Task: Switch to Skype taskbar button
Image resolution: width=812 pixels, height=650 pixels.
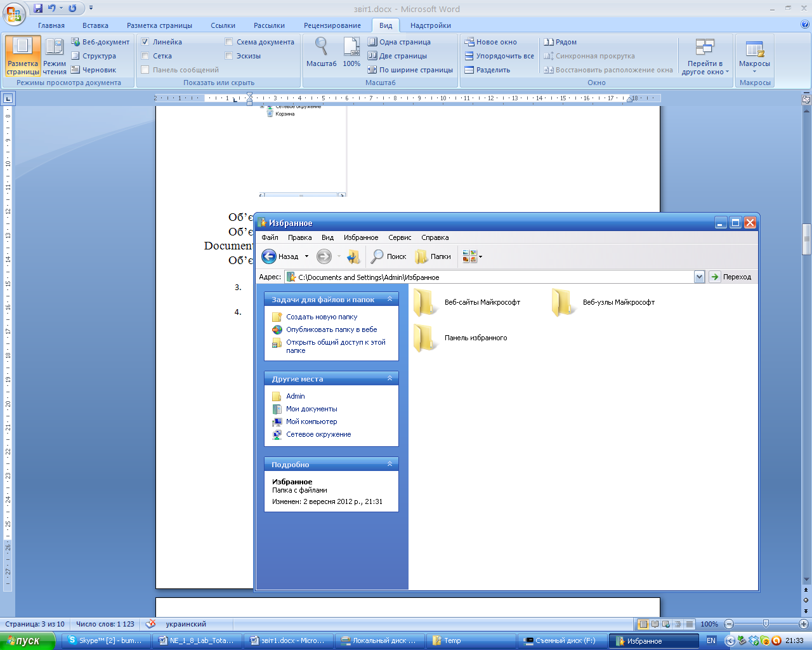Action: pos(107,641)
